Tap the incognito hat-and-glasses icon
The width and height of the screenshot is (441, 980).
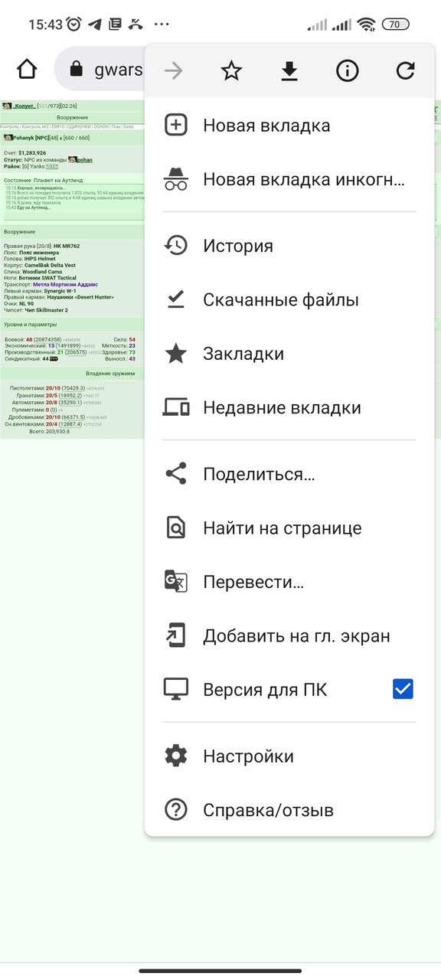point(176,180)
